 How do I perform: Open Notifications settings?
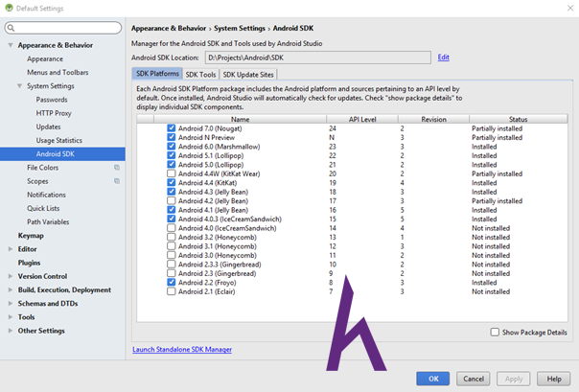point(46,195)
